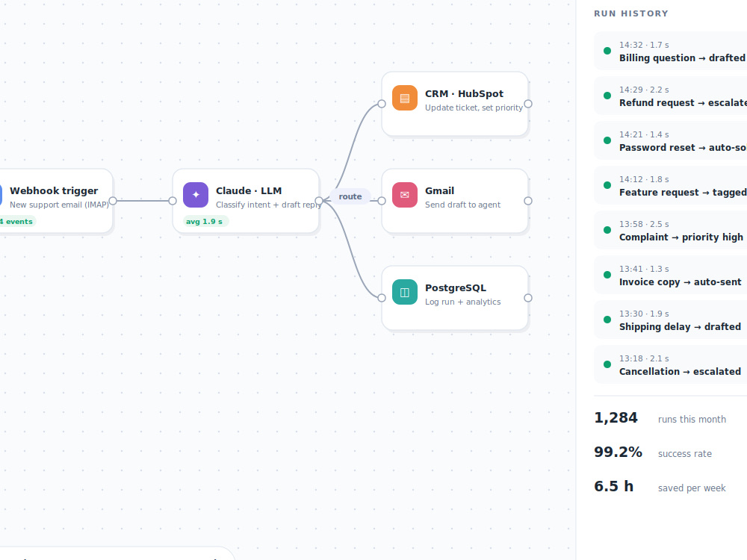Click the 99.2% success rate stat
Screen dimensions: 747x560
653,452
